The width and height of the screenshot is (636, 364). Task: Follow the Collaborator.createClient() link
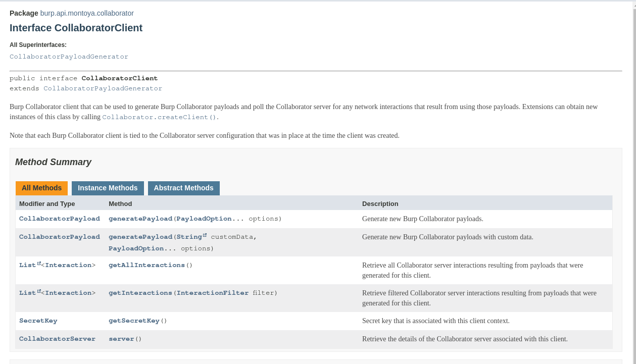(160, 117)
